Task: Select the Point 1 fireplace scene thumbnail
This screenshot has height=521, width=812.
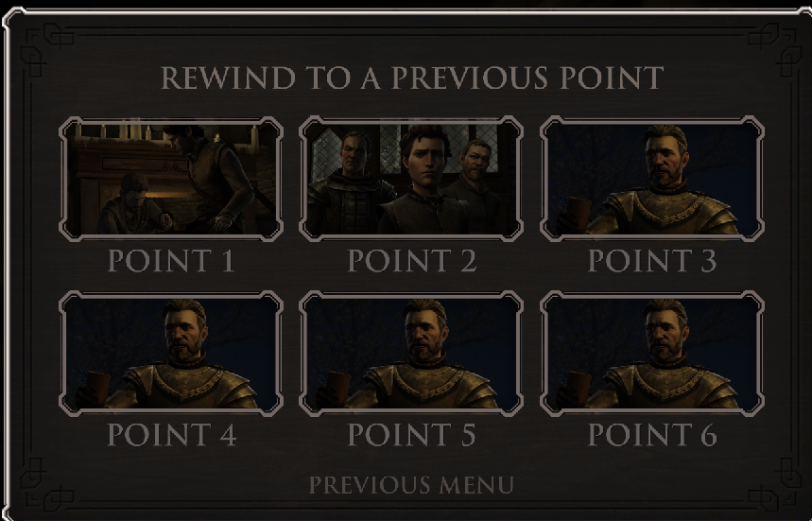Action: point(171,180)
